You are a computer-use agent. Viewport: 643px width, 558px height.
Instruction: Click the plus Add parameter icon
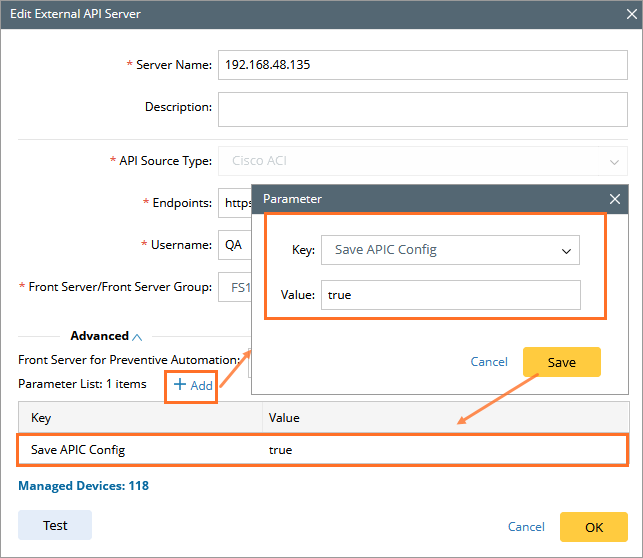pyautogui.click(x=181, y=385)
